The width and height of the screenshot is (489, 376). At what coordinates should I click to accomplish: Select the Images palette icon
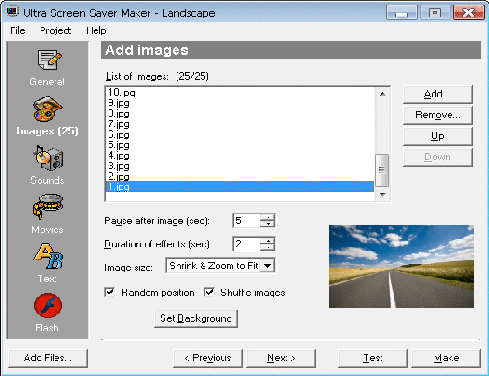[x=47, y=109]
